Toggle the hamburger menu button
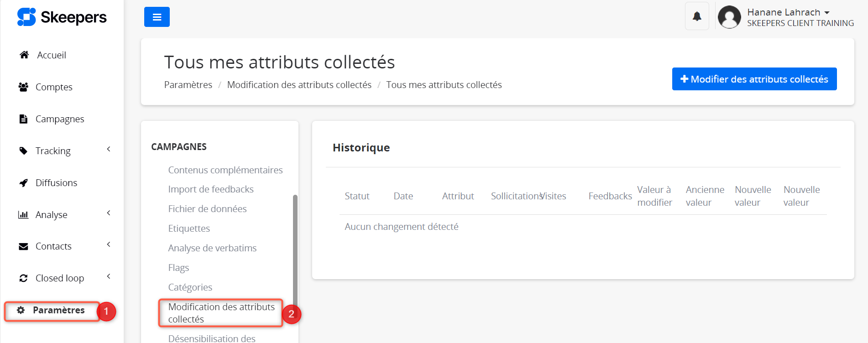The image size is (868, 343). (157, 17)
